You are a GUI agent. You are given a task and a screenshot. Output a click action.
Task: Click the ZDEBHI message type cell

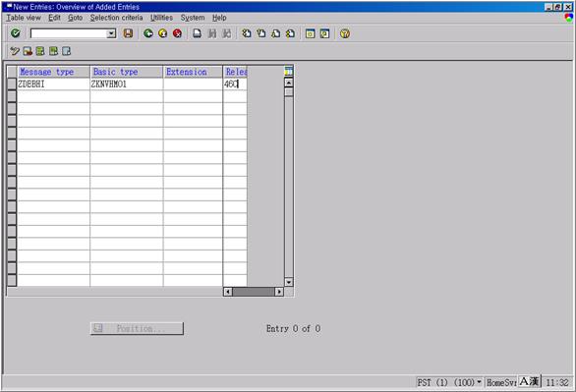click(54, 84)
